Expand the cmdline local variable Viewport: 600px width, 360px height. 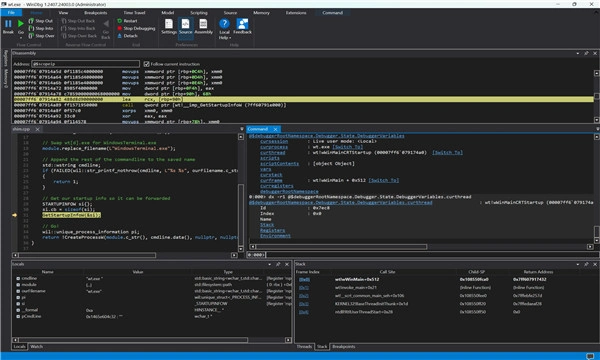[x=18, y=279]
